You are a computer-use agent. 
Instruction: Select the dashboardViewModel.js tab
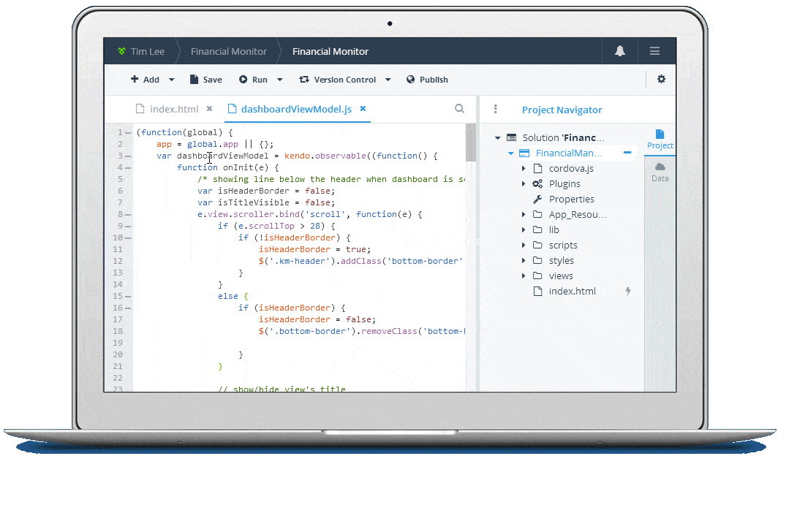(x=296, y=109)
